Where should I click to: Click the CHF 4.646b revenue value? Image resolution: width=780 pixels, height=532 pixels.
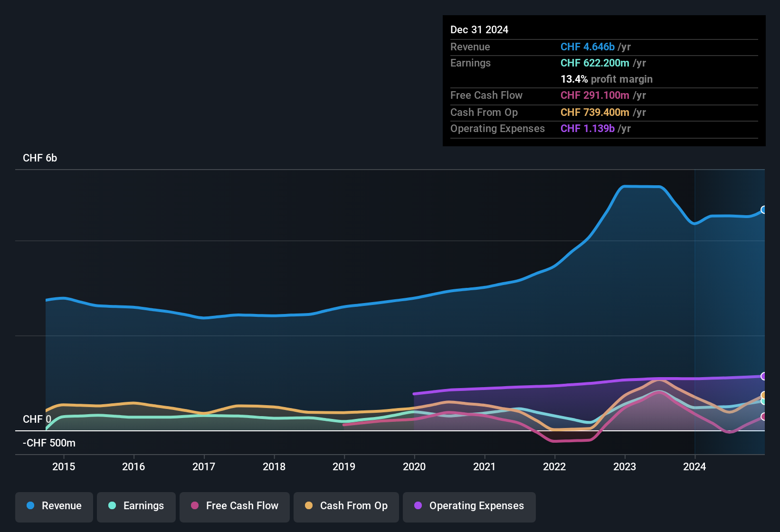click(588, 47)
